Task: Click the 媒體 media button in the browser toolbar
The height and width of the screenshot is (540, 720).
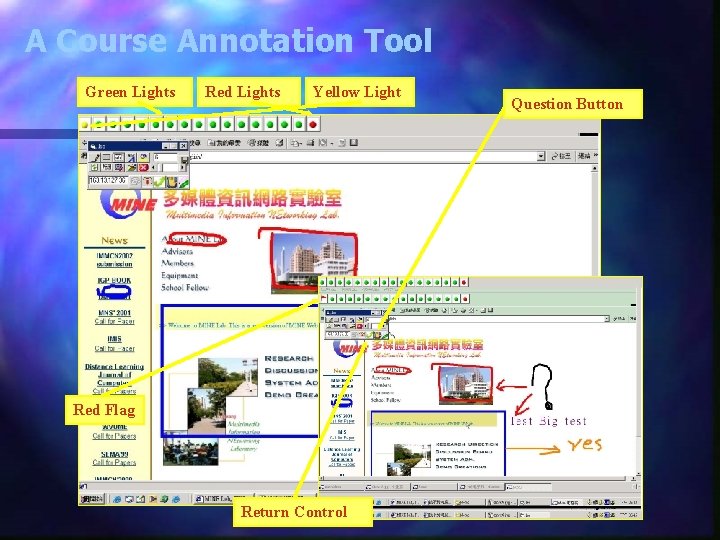Action: tap(259, 143)
